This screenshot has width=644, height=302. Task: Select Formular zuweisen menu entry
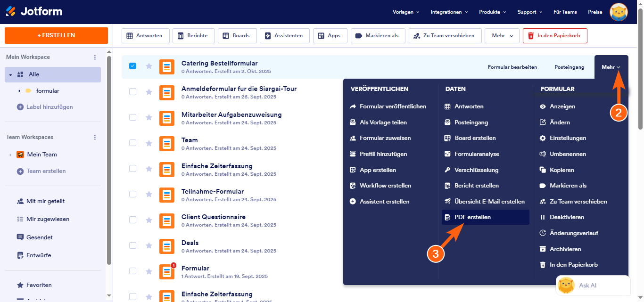(380, 138)
